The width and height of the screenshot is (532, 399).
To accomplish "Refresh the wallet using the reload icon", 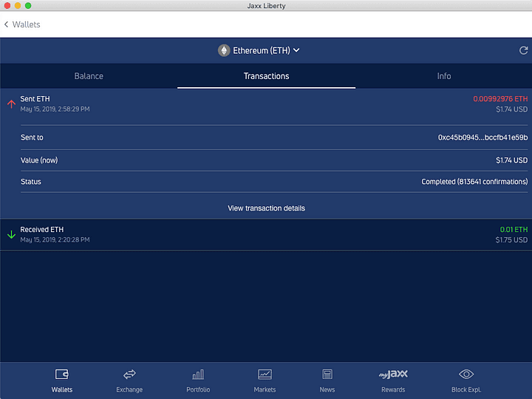I will (524, 50).
